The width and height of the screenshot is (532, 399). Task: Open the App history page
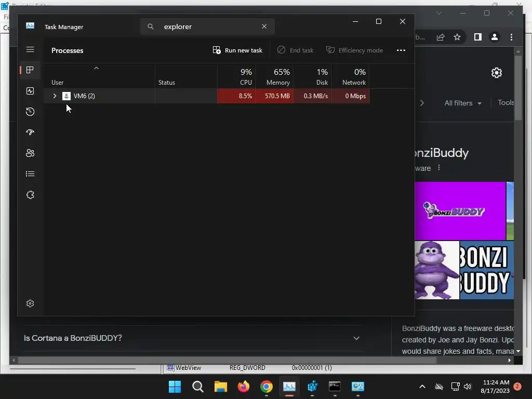[30, 112]
